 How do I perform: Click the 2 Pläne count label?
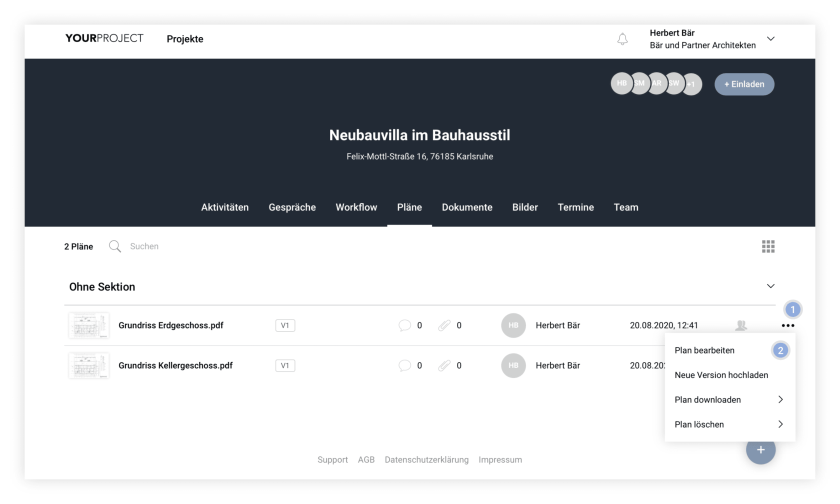pos(78,246)
